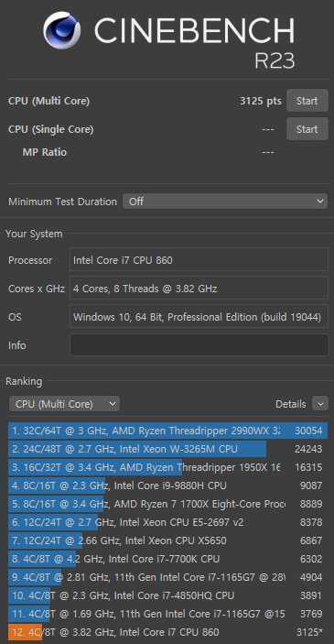Image resolution: width=334 pixels, height=644 pixels.
Task: Click the OS field Windows 10
Action: pos(199,317)
